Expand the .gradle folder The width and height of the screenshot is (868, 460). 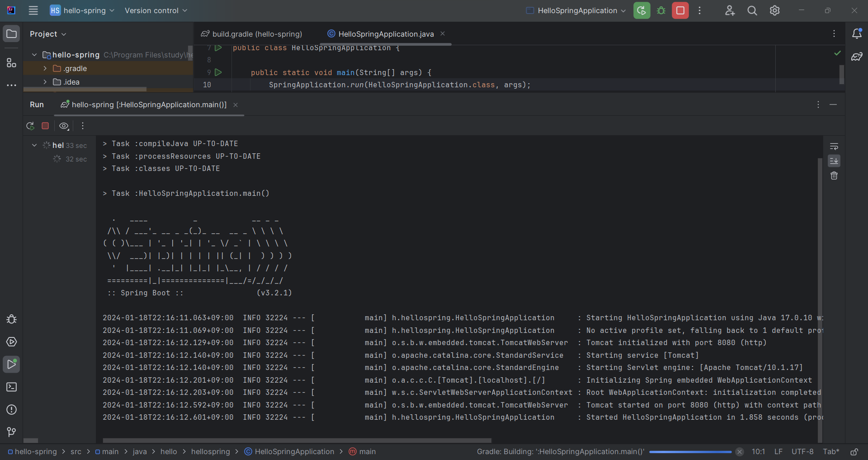45,68
